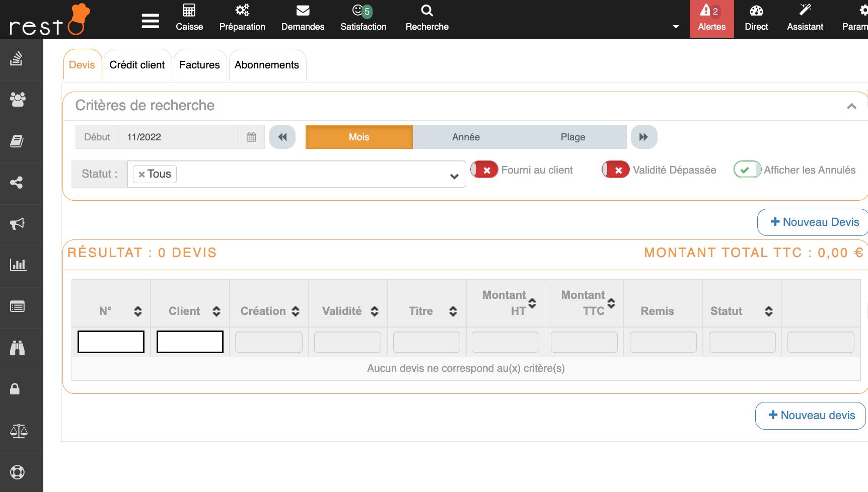
Task: Click the binoculars icon in sidebar
Action: [x=18, y=348]
